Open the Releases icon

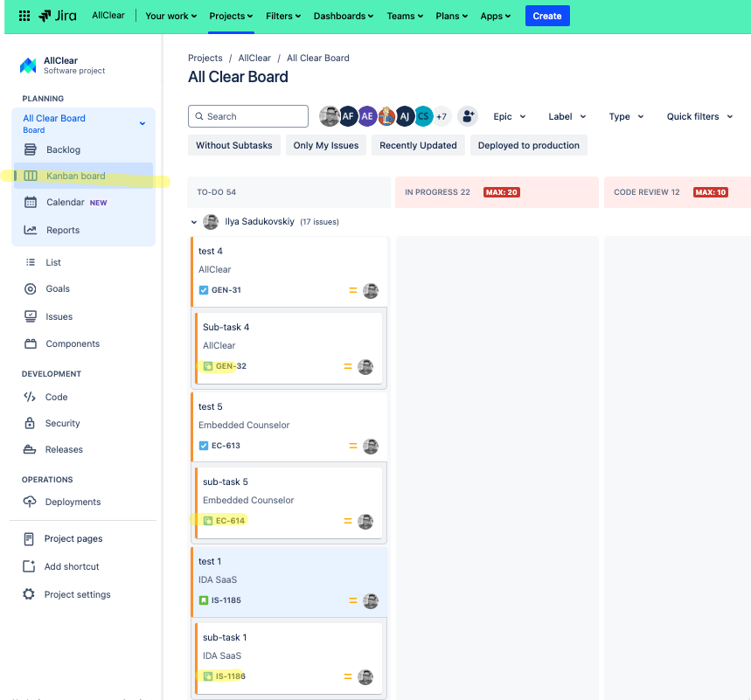click(30, 449)
